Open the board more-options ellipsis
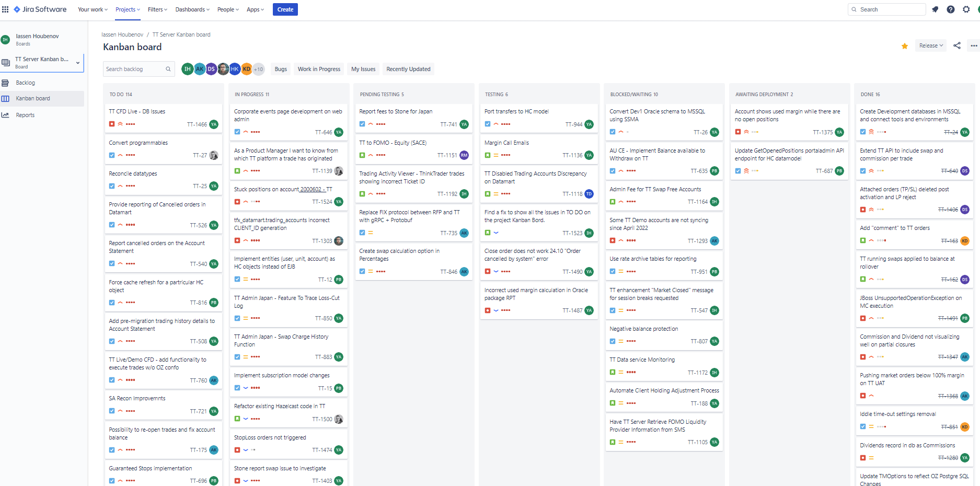Screen dimensions: 980x486 point(973,45)
